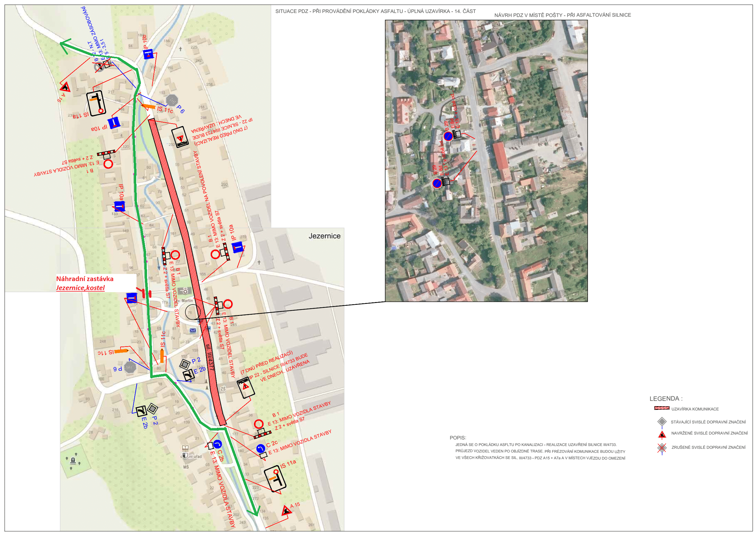Click the 'C 2c' red label text
This screenshot has width=756, height=534.
click(x=272, y=444)
